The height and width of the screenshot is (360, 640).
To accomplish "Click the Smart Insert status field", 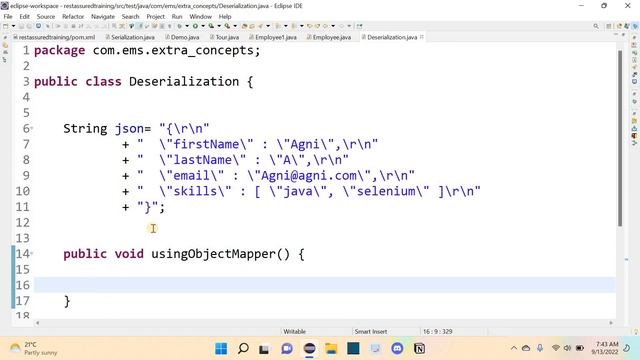I will coord(371,331).
